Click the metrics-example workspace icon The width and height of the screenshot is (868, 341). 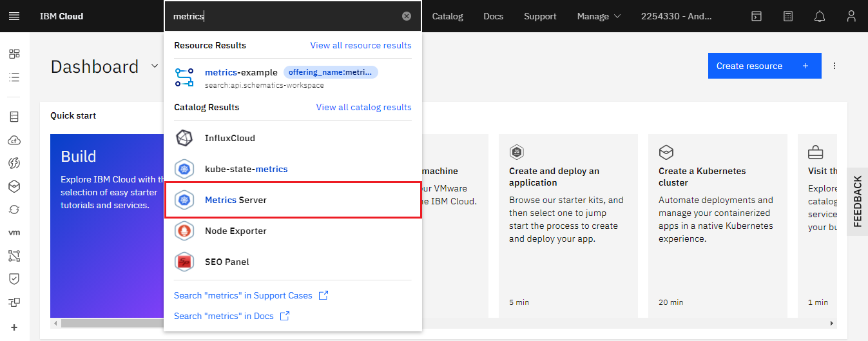[x=184, y=77]
